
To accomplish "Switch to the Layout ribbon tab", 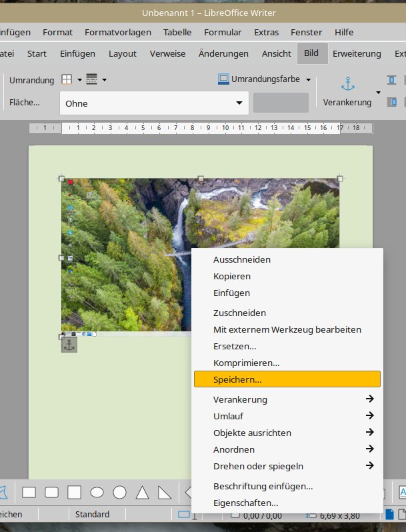I will [123, 53].
